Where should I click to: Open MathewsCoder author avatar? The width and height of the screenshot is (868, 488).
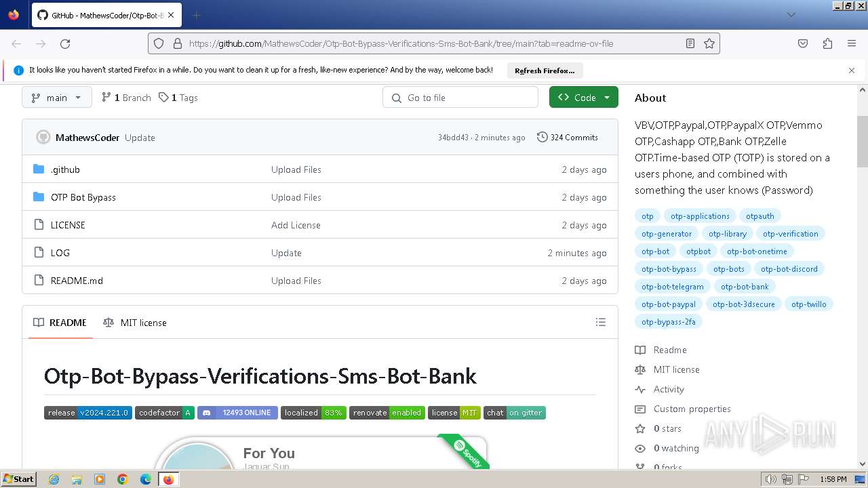click(x=43, y=138)
